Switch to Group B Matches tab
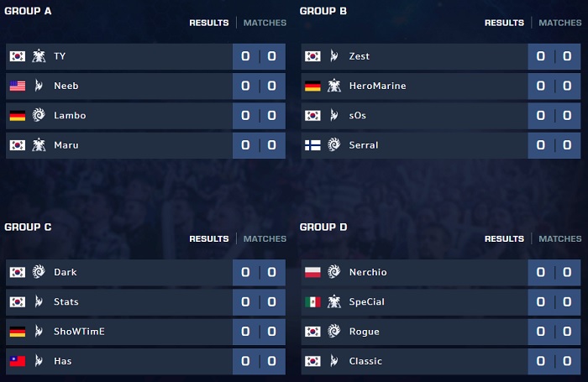Viewport: 588px width, 382px height. tap(560, 23)
